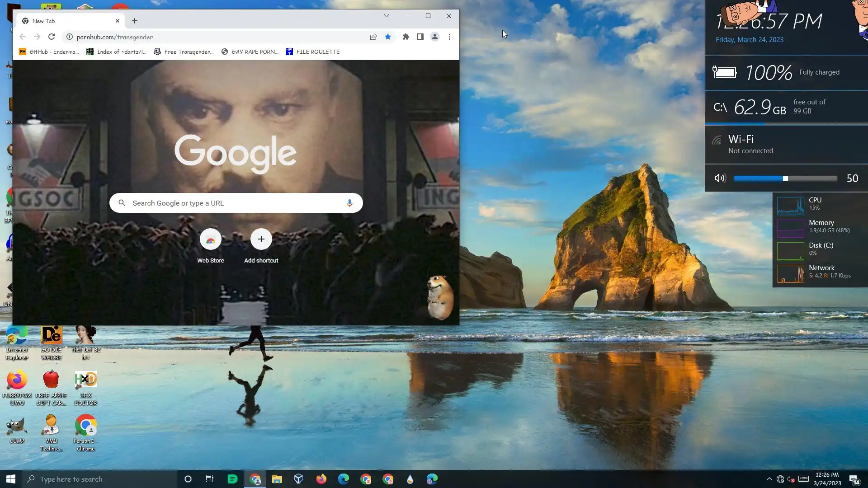The height and width of the screenshot is (488, 868).
Task: Open the Chrome extensions puzzle icon
Action: pyautogui.click(x=406, y=37)
